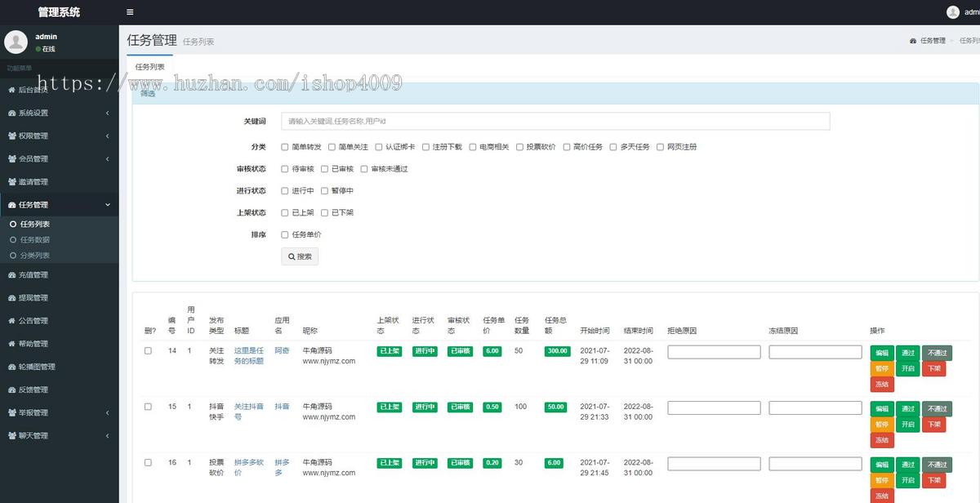Switch to the 任务列表 tab
Image resolution: width=980 pixels, height=503 pixels.
click(x=149, y=67)
